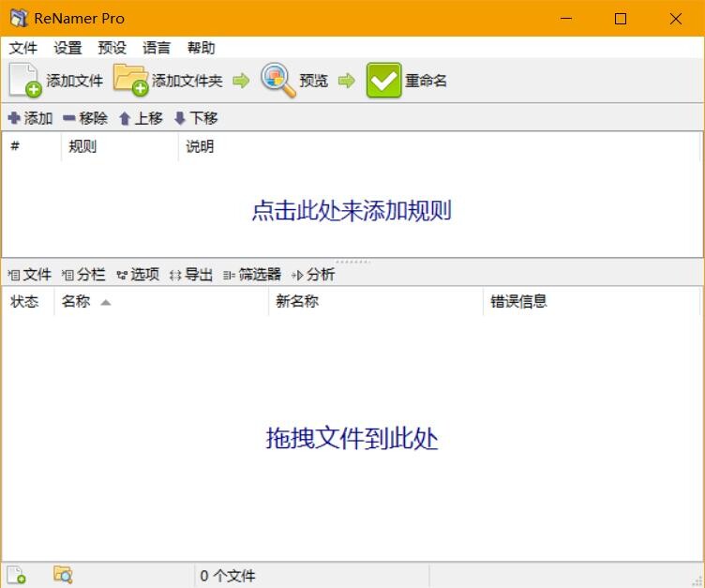Click the green checkmark 重命名 icon
The width and height of the screenshot is (705, 588).
coord(383,81)
